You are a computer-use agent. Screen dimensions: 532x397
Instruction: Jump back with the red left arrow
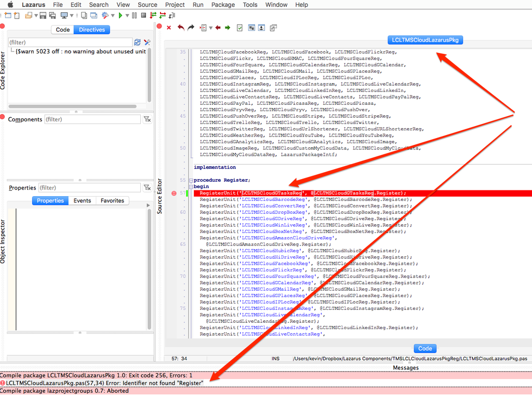click(218, 28)
